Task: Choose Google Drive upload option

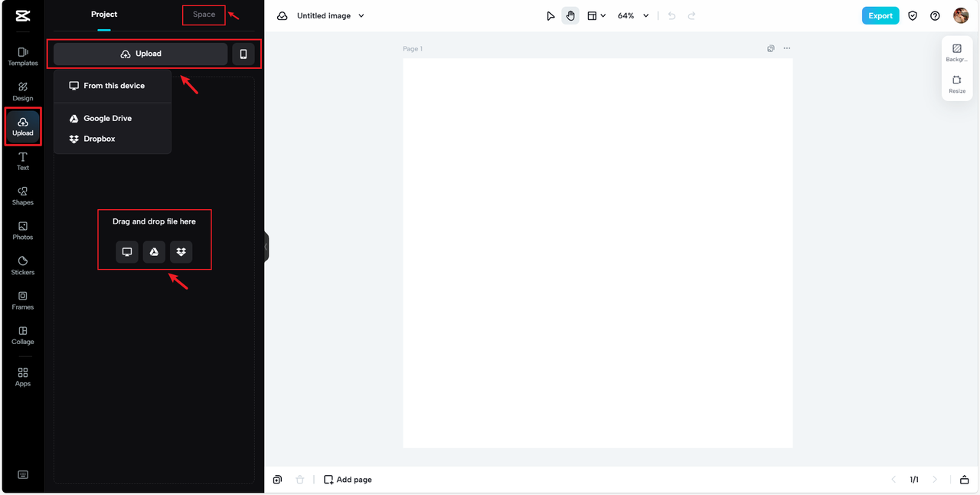Action: point(113,118)
